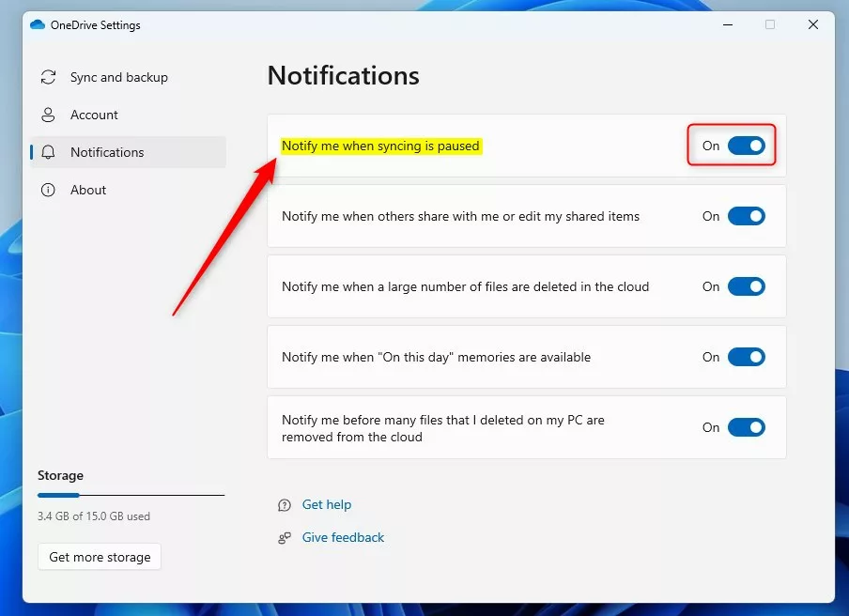Click the "On this day" memories label text
The width and height of the screenshot is (849, 616).
(436, 357)
